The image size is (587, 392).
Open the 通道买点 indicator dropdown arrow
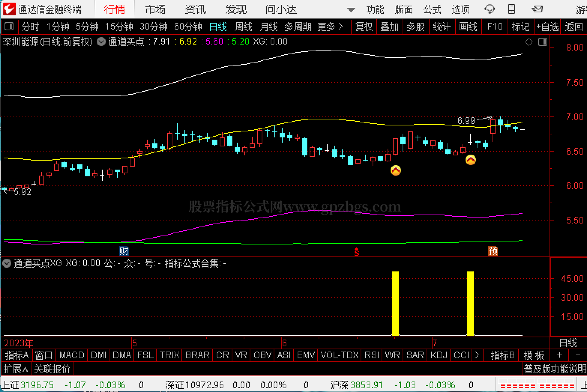pyautogui.click(x=101, y=42)
